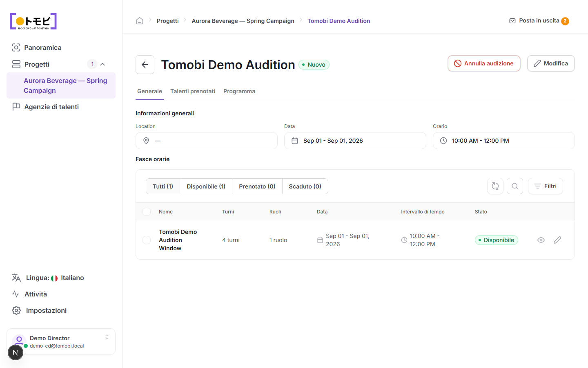The image size is (588, 368).
Task: Click the home icon in breadcrumb
Action: pos(140,21)
